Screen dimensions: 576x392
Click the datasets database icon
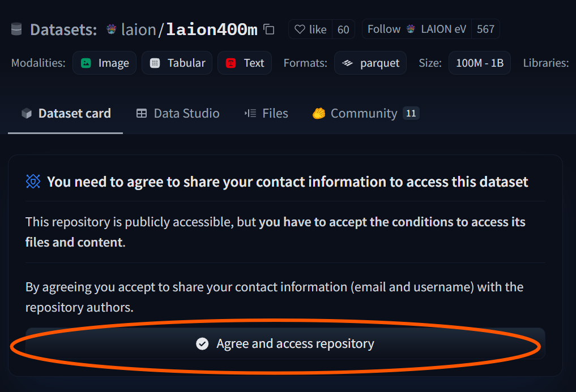[x=15, y=29]
